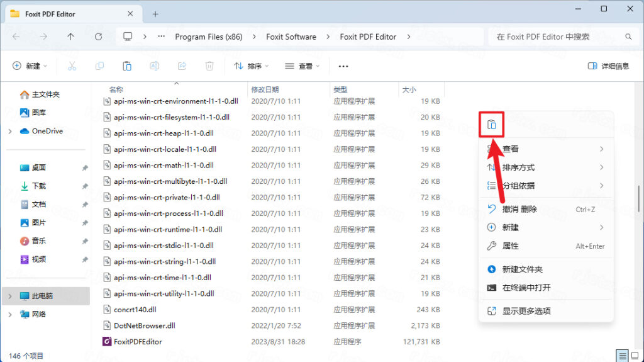This screenshot has width=644, height=362.
Task: Open the 新建 dropdown in toolbar
Action: coord(30,66)
